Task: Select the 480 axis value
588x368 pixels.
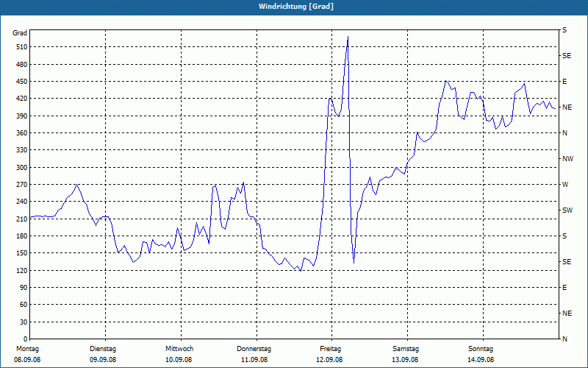Action: click(22, 64)
